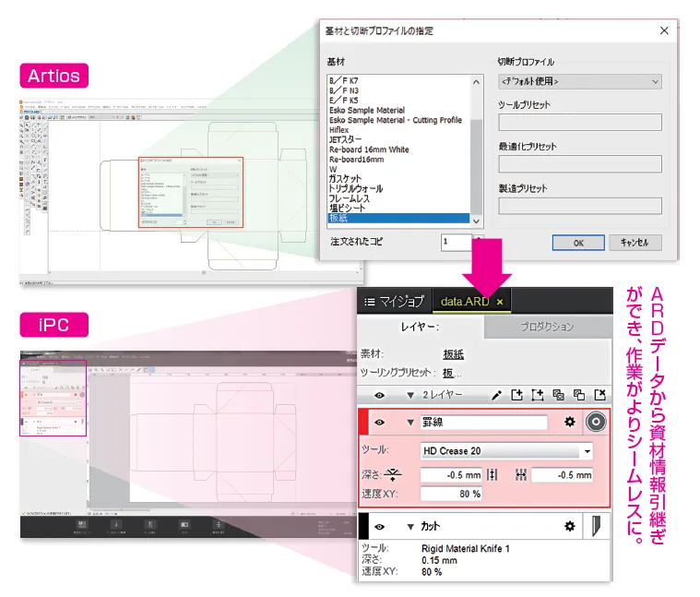Hide the カット layer with eye icon
The height and width of the screenshot is (597, 700).
point(379,526)
